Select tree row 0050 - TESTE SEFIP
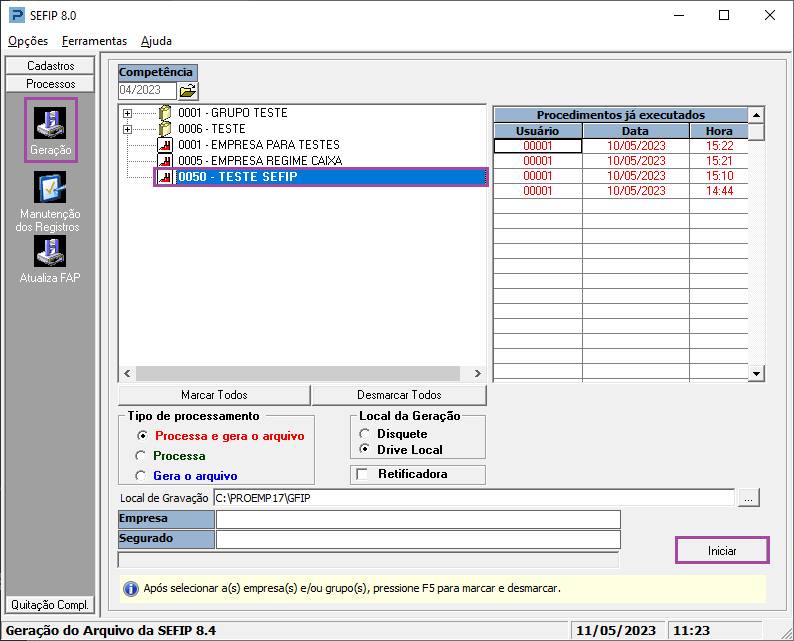The image size is (794, 641). (331, 177)
